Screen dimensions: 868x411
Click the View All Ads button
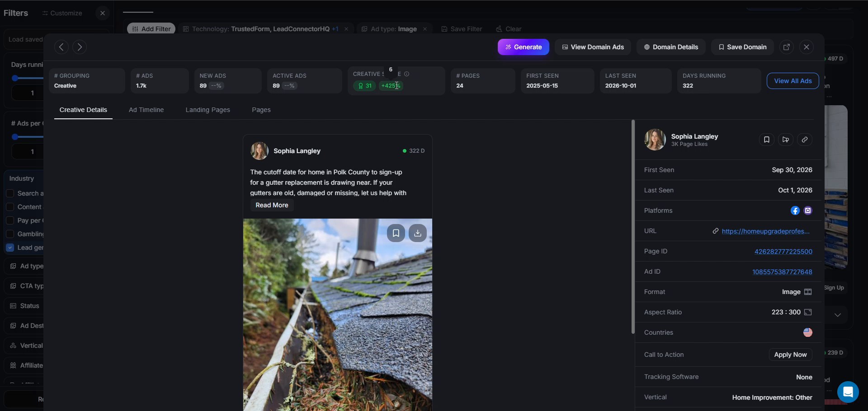(x=793, y=81)
